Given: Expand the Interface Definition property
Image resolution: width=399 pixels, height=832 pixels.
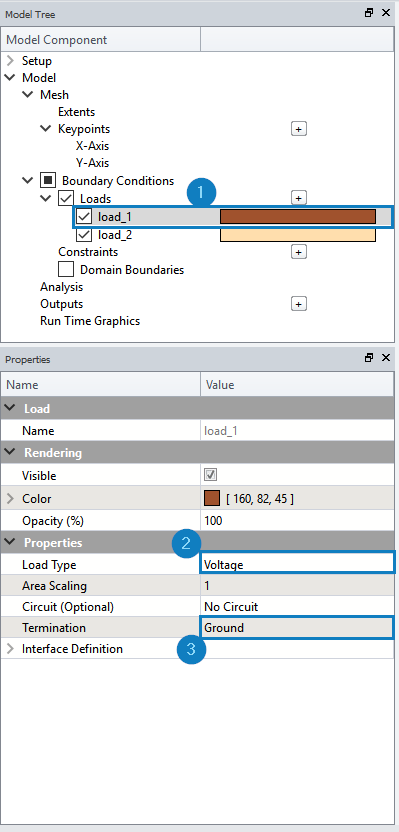Looking at the screenshot, I should 10,648.
